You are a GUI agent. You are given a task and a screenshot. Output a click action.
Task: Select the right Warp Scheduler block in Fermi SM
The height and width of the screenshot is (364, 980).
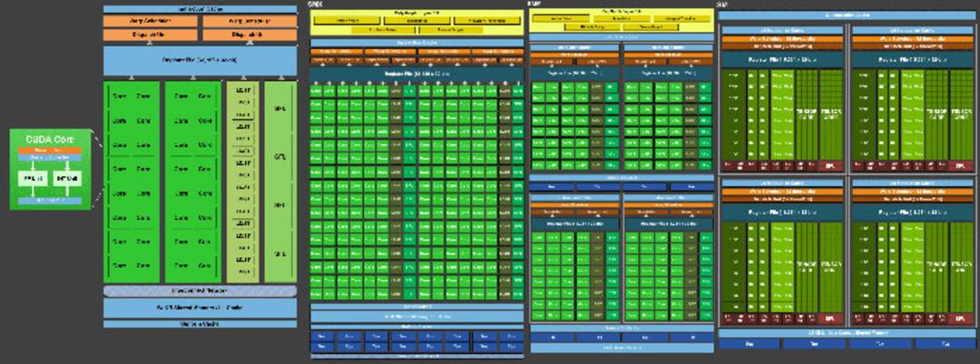coord(250,21)
